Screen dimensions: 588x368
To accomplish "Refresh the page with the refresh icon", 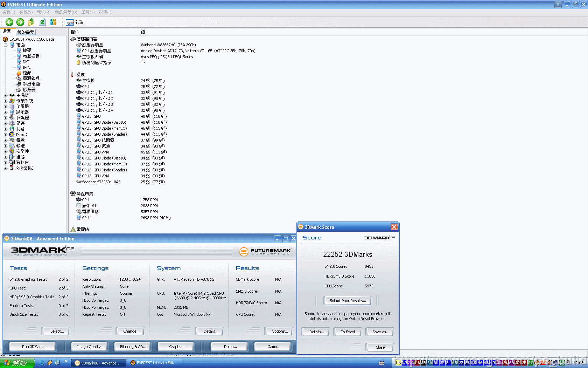I will point(42,22).
